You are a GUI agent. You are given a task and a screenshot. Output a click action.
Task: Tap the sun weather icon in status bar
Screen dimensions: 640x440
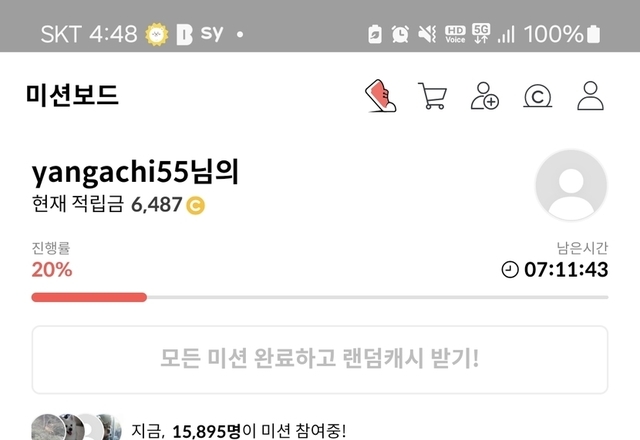coord(157,34)
